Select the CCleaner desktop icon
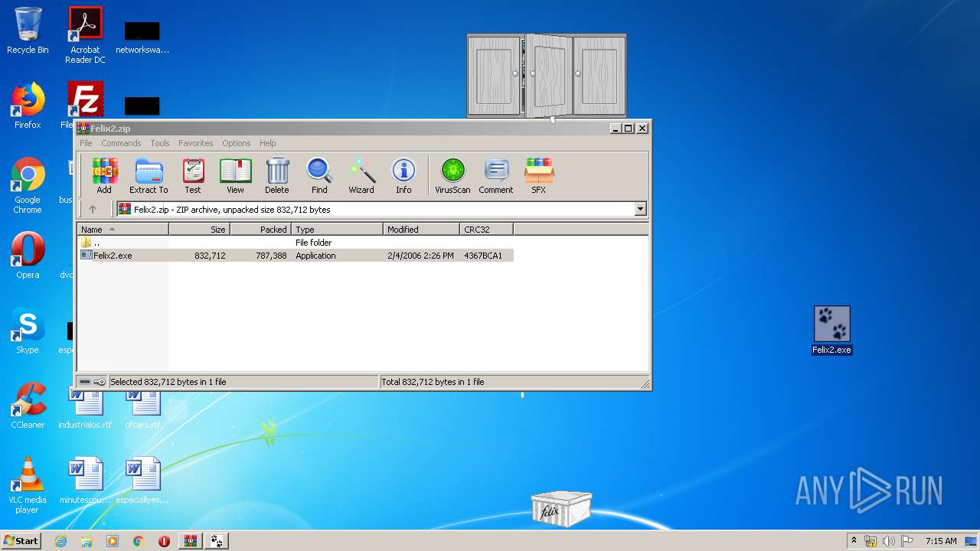 tap(28, 406)
